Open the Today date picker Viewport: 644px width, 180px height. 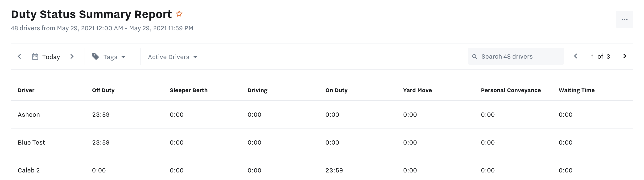[x=51, y=57]
